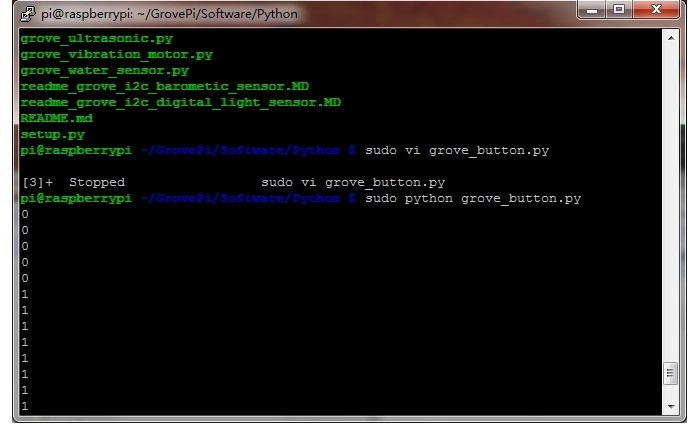Click the empty scrollbar track above the thumb
Image resolution: width=700 pixels, height=424 pixels.
point(670,200)
